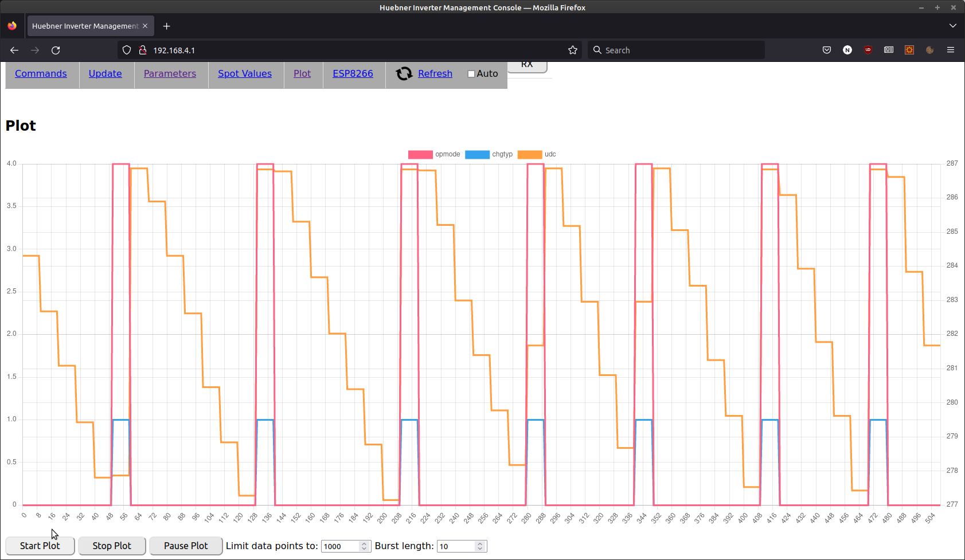Click the cookie extension icon
965x560 pixels.
click(x=930, y=50)
